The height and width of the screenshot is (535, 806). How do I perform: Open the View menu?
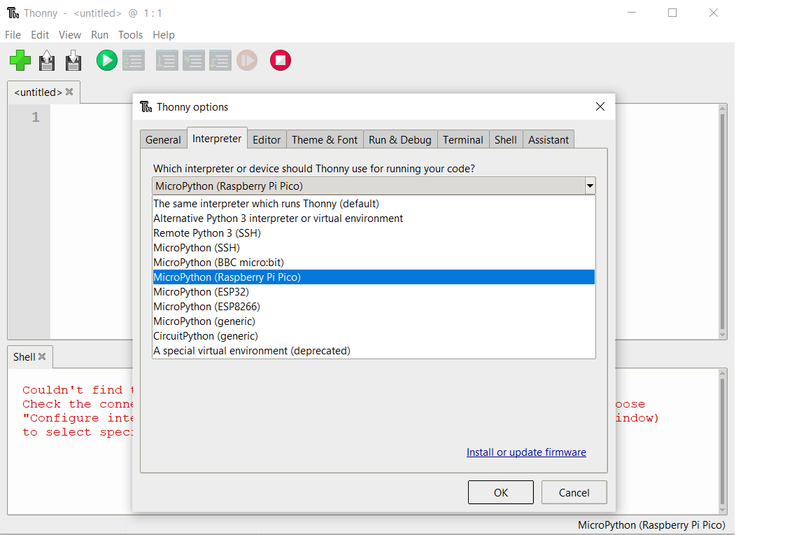(x=69, y=35)
